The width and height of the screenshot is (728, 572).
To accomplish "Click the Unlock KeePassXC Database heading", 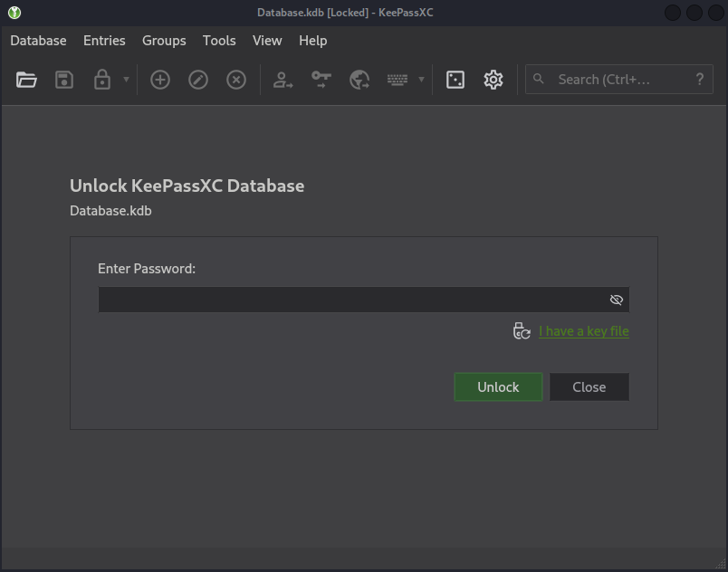I will [x=187, y=186].
